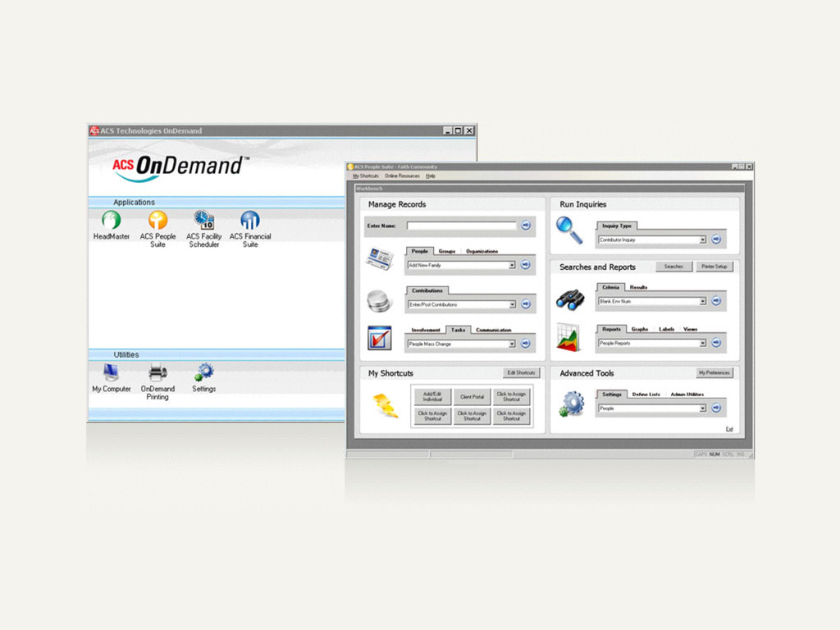Click the My Preferences button
This screenshot has width=840, height=630.
click(x=714, y=372)
